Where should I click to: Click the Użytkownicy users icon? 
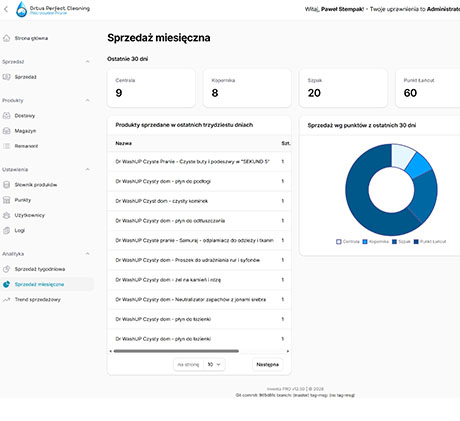(x=6, y=215)
